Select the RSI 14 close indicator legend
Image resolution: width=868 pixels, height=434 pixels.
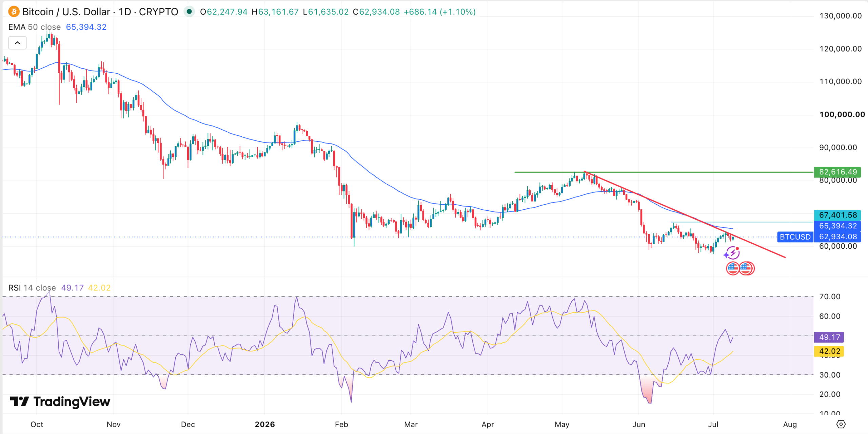[x=32, y=288]
